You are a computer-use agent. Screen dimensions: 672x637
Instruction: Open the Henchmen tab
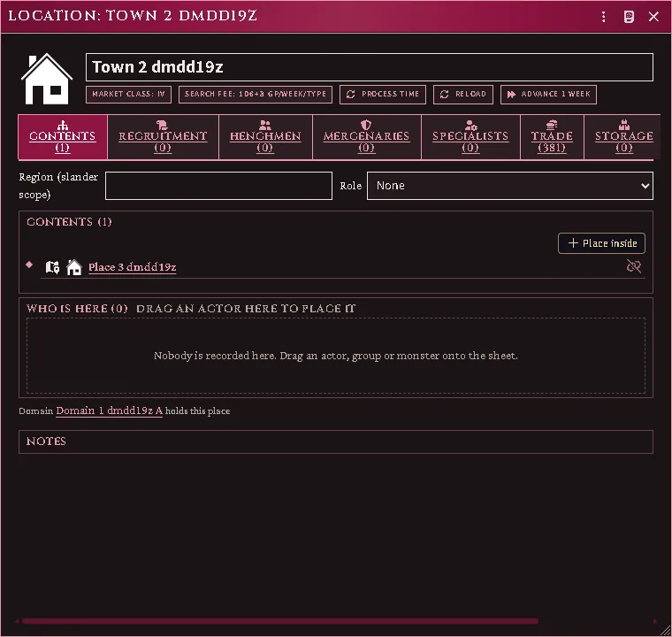click(x=265, y=137)
